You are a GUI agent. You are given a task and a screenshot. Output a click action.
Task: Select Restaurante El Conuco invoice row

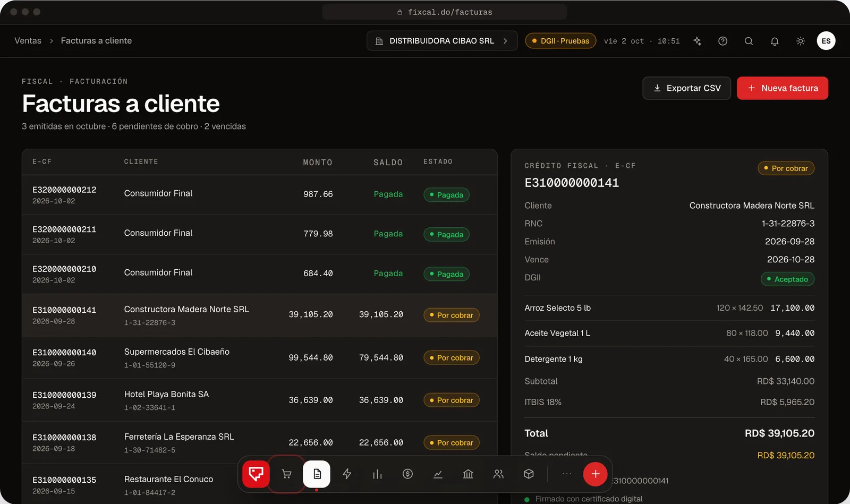(x=260, y=484)
